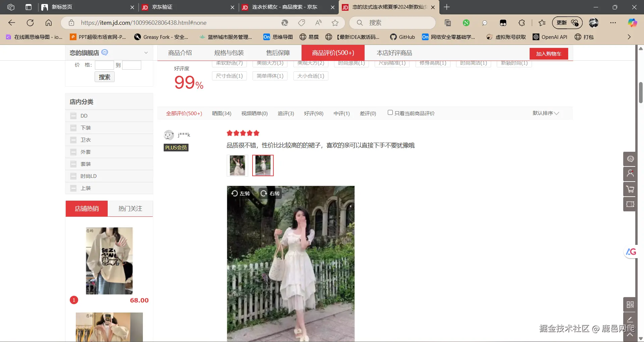644x342 pixels.
Task: Open first review photo thumbnail
Action: [x=237, y=165]
